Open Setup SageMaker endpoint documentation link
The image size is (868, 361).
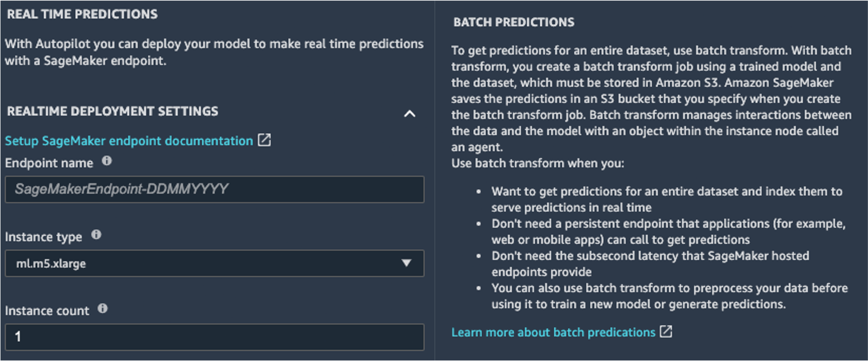tap(129, 141)
